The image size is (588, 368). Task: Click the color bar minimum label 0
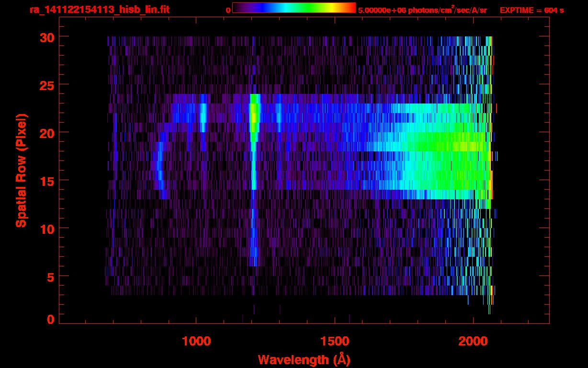[228, 10]
